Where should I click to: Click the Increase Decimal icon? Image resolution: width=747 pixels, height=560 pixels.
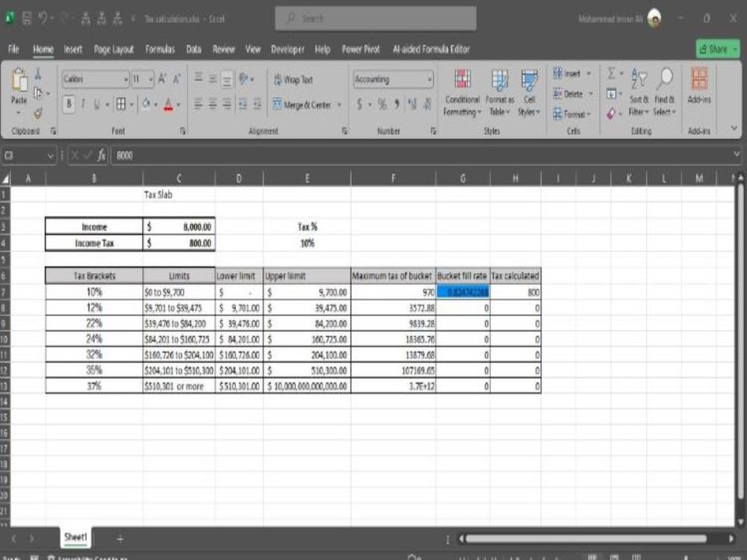tap(412, 105)
